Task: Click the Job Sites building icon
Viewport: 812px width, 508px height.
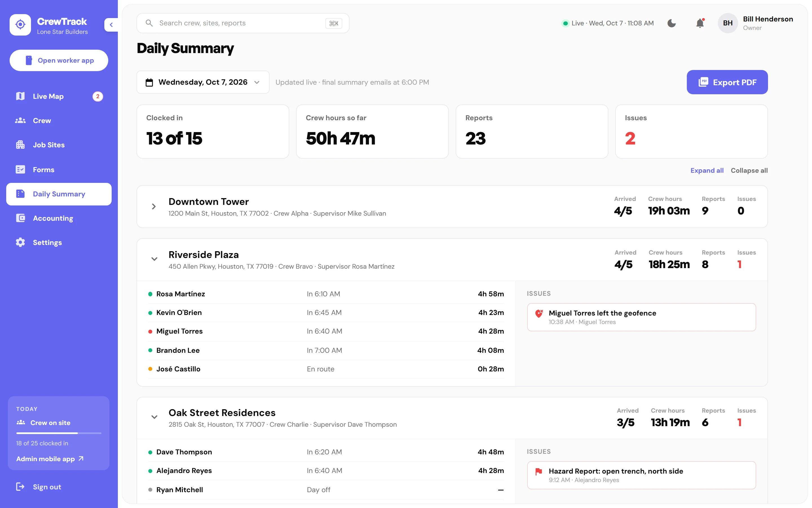Action: (21, 145)
